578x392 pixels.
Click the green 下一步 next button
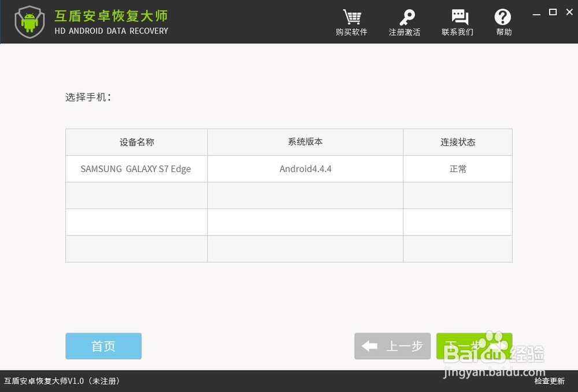[474, 346]
